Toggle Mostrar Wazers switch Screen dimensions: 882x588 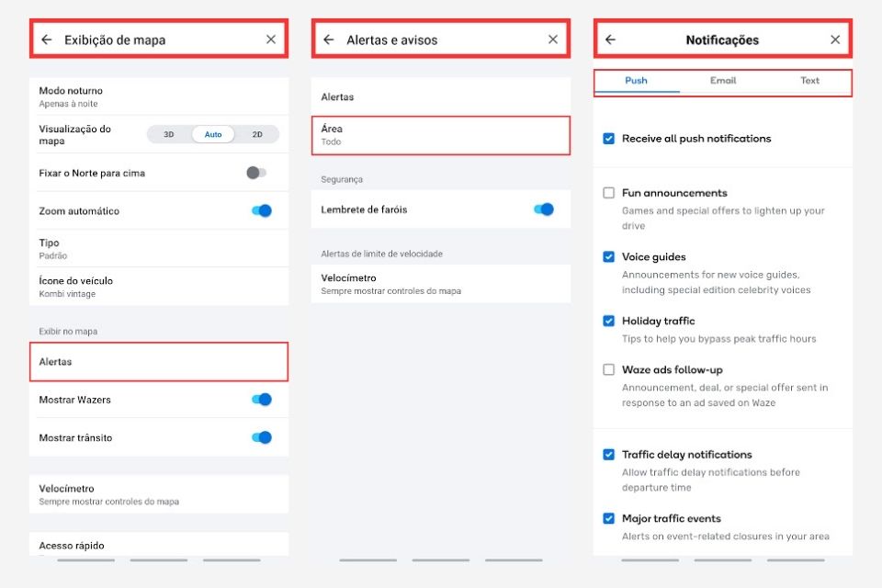point(262,400)
